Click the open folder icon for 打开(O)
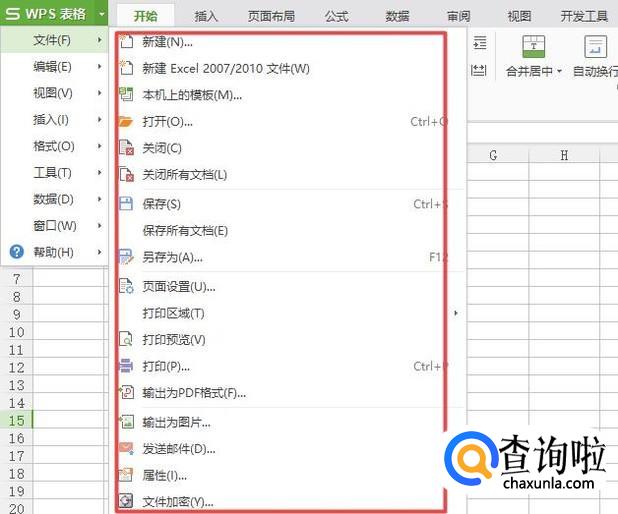The image size is (618, 514). coord(126,122)
